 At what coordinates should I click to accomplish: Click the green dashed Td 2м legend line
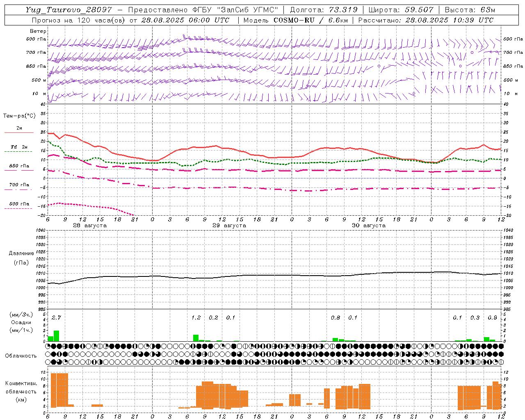tap(19, 152)
